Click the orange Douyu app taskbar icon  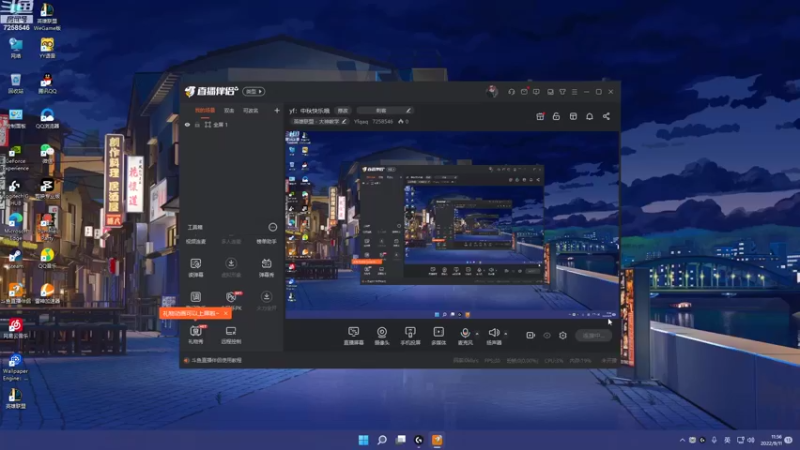pyautogui.click(x=437, y=440)
